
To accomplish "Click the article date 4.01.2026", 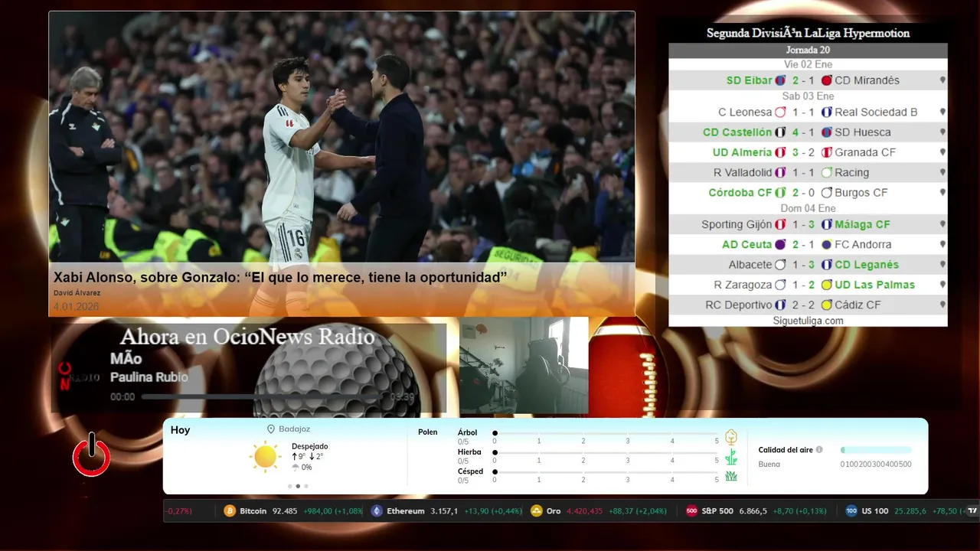I will 76,307.
